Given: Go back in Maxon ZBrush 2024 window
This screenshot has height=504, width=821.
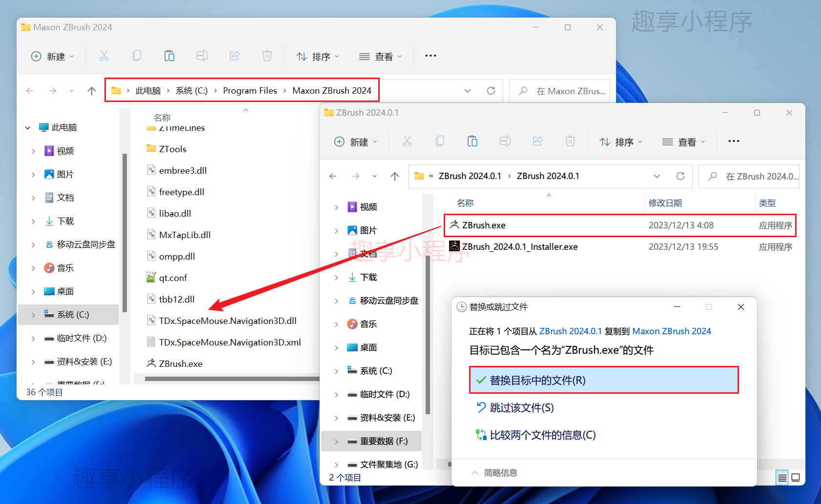Looking at the screenshot, I should tap(30, 91).
